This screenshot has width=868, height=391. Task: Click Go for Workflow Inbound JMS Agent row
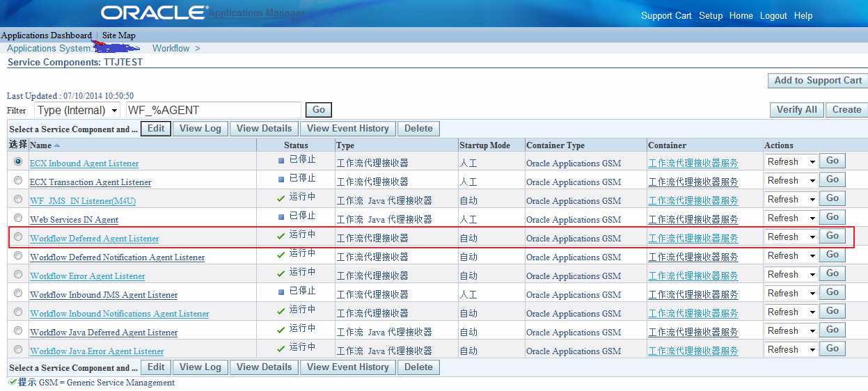click(x=833, y=292)
